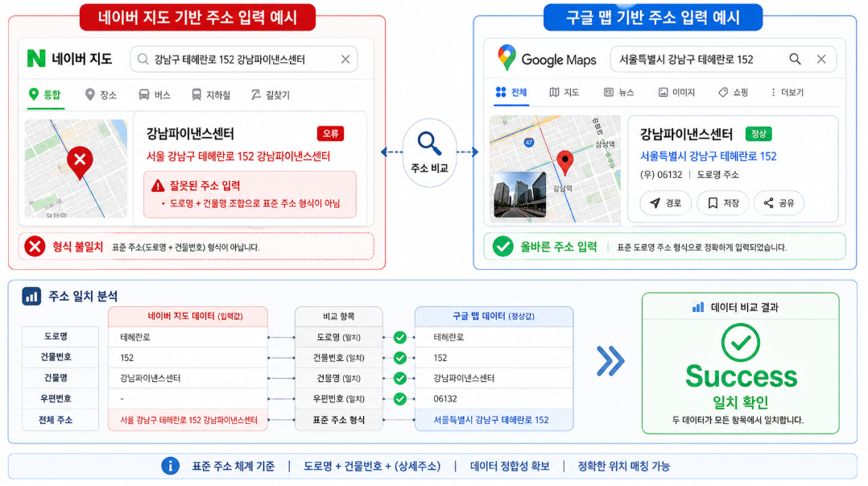Switch to the Naver 지하철 tab
Image resolution: width=868 pixels, height=486 pixels.
pos(211,95)
